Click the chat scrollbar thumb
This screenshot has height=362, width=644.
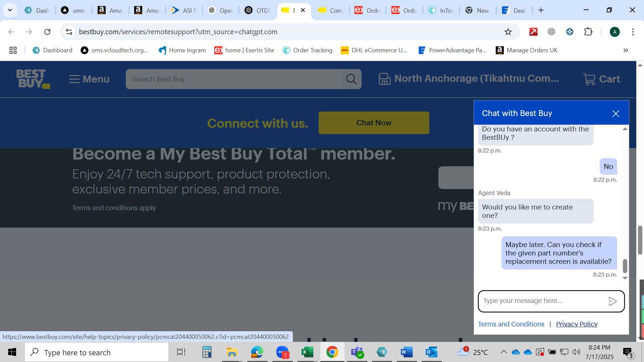click(x=625, y=266)
